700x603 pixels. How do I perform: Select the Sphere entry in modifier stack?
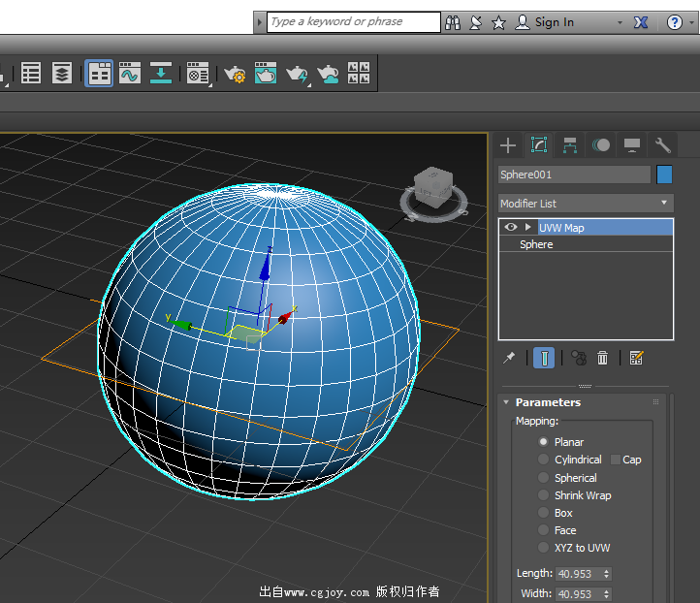[536, 244]
